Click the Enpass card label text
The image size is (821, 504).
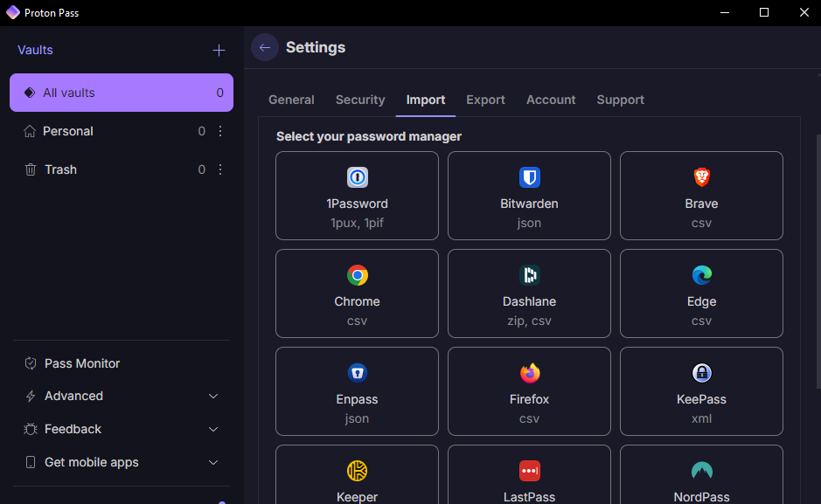coord(357,399)
